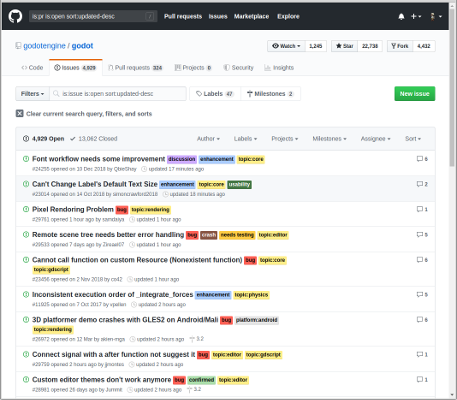Open the plus create-new menu
This screenshot has width=457, height=400.
click(416, 16)
